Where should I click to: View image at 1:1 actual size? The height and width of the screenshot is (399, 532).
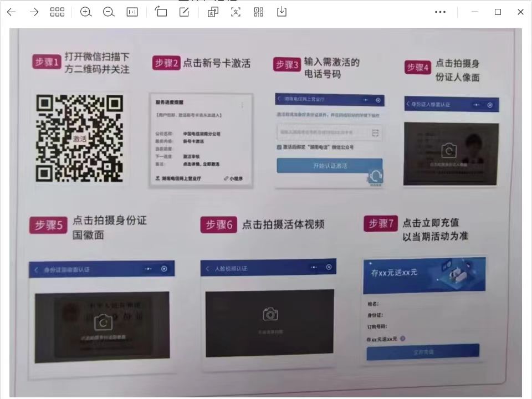132,12
